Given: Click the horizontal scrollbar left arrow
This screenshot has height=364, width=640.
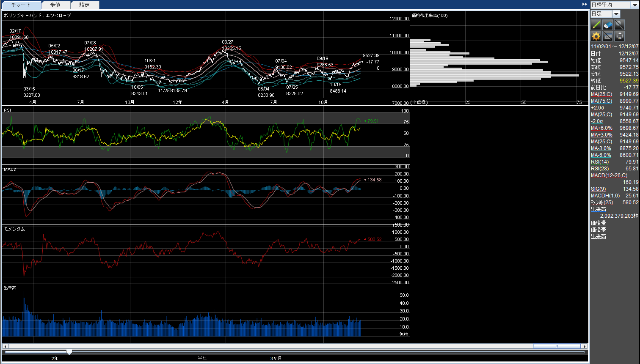Looking at the screenshot, I should [x=4, y=346].
